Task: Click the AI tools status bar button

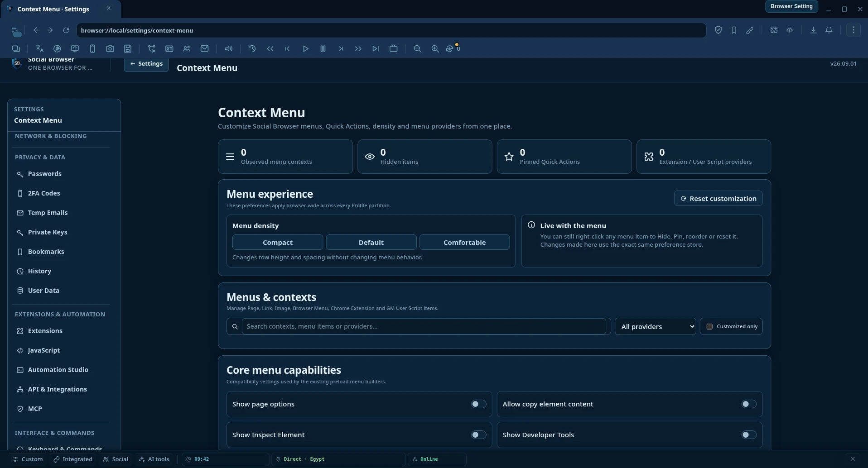Action: (154, 459)
